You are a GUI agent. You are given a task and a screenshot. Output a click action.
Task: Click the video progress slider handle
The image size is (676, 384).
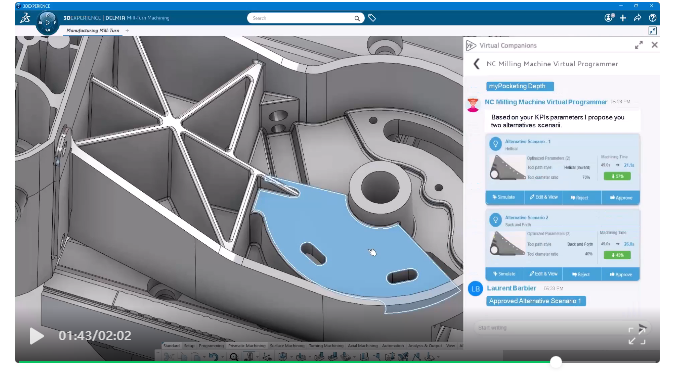(556, 362)
